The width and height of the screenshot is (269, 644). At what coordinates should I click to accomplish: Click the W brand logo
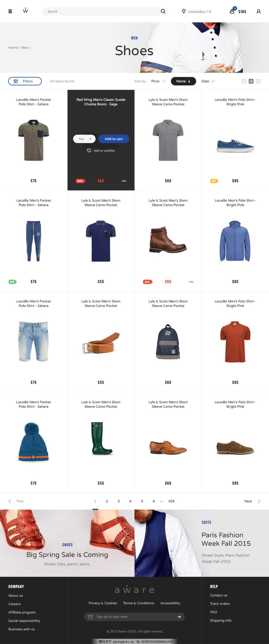(25, 11)
